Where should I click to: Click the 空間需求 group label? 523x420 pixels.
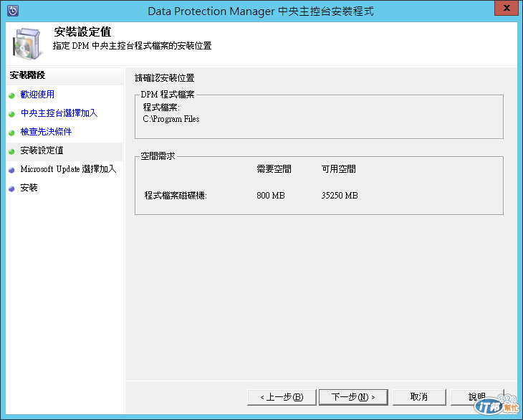pyautogui.click(x=158, y=156)
